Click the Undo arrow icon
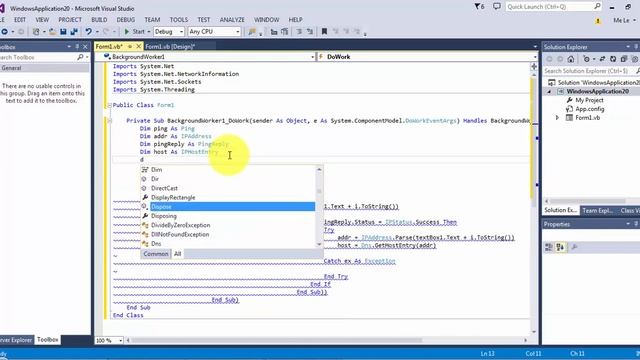 [x=88, y=31]
